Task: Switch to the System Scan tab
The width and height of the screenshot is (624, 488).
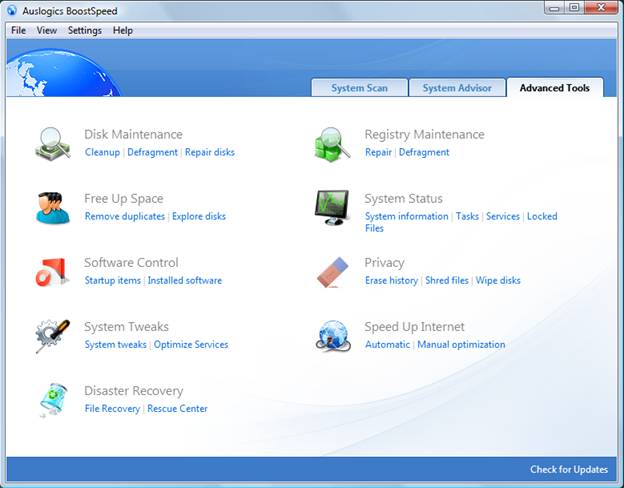Action: tap(359, 88)
